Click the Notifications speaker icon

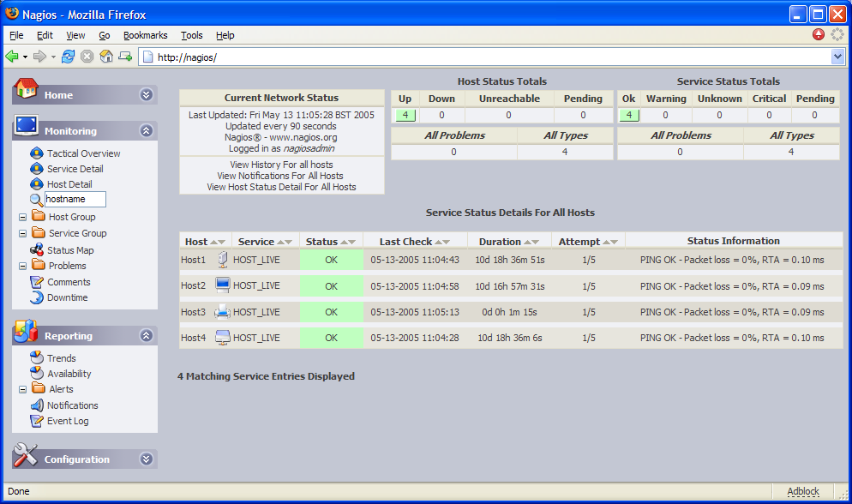pos(37,405)
